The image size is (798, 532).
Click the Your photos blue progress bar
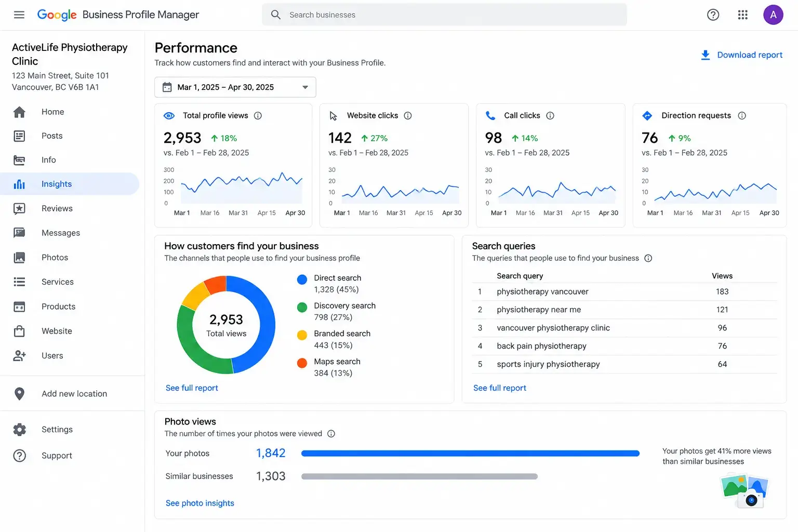coord(470,454)
